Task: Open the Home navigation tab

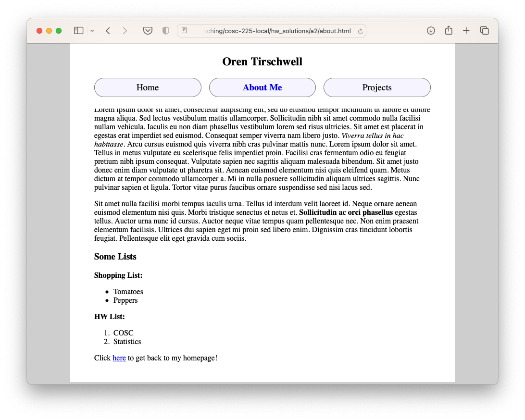Action: tap(148, 87)
